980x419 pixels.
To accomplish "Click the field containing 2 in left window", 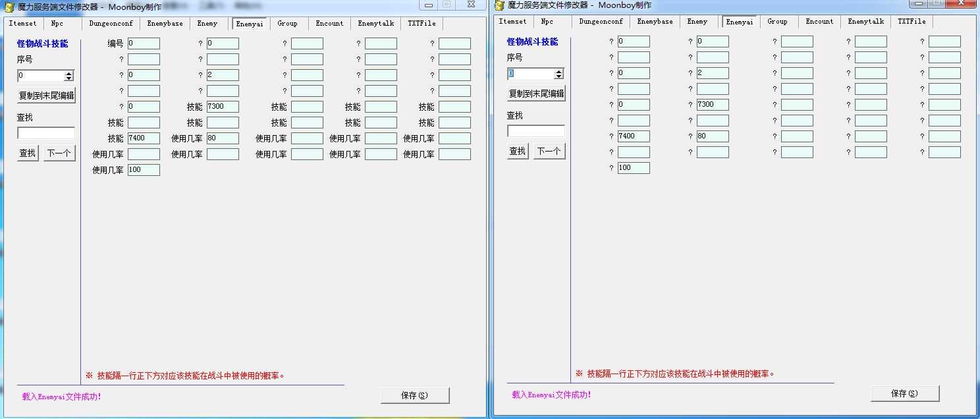I will pos(223,75).
